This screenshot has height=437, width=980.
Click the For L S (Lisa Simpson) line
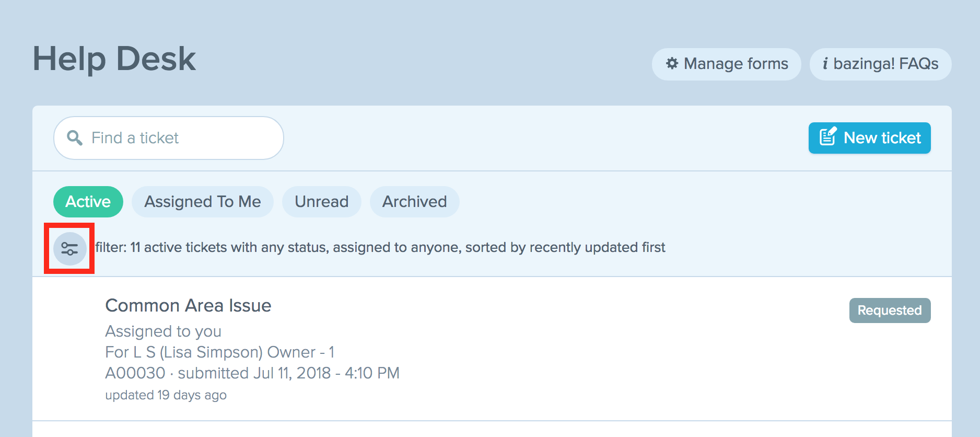[220, 352]
